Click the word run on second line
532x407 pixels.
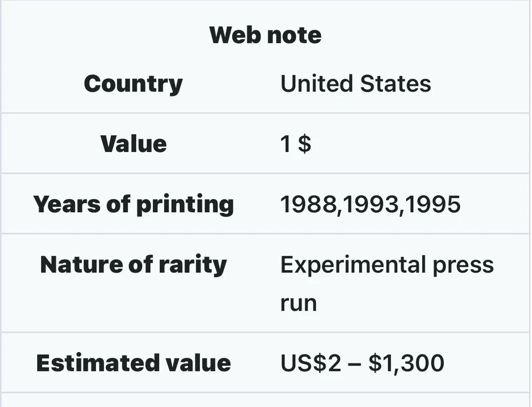pos(298,304)
